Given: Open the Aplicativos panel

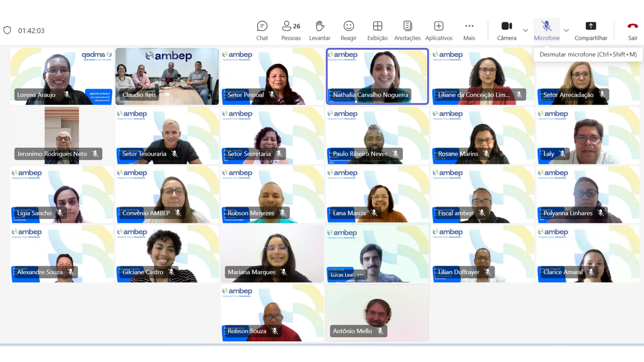Looking at the screenshot, I should coord(439,30).
